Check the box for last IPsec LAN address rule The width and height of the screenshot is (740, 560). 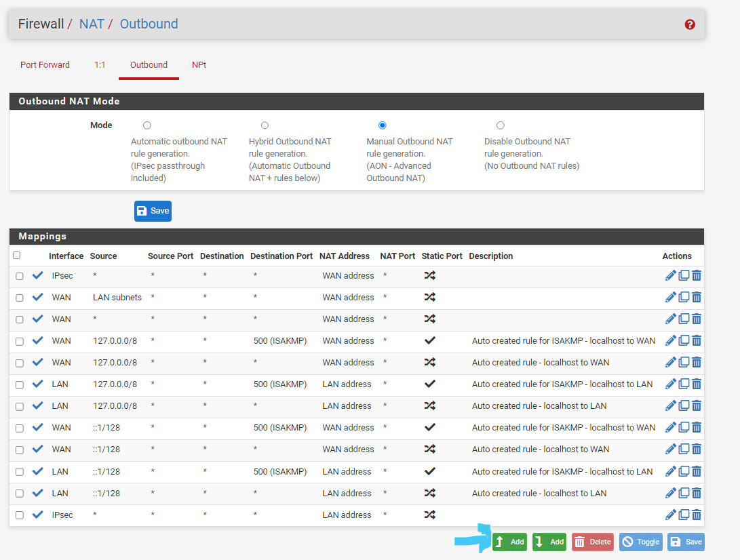point(20,515)
